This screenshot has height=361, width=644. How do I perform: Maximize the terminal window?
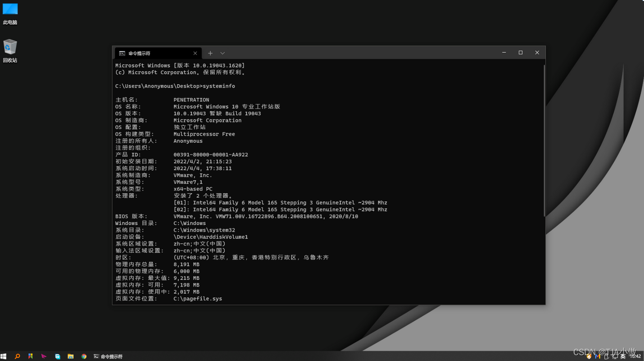[x=521, y=53]
